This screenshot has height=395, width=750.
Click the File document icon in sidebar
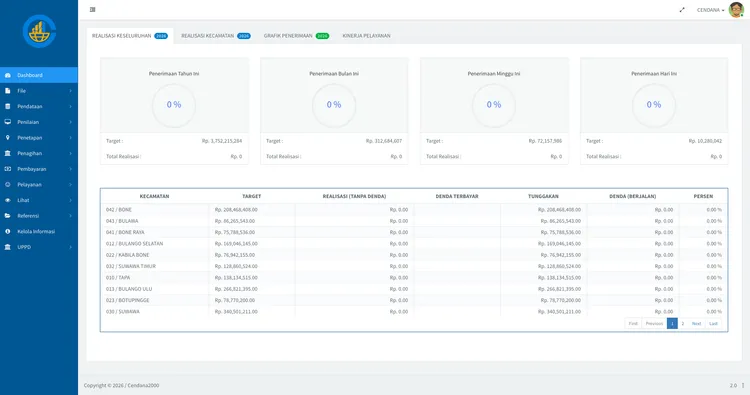(8, 91)
